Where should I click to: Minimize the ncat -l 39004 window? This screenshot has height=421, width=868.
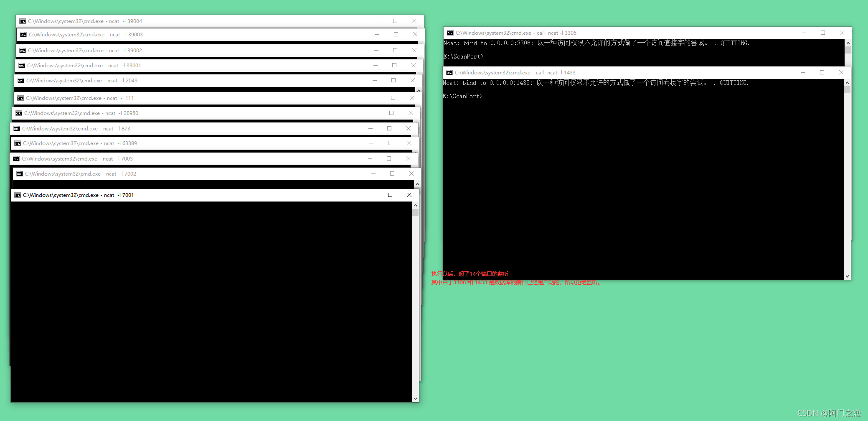click(x=376, y=21)
